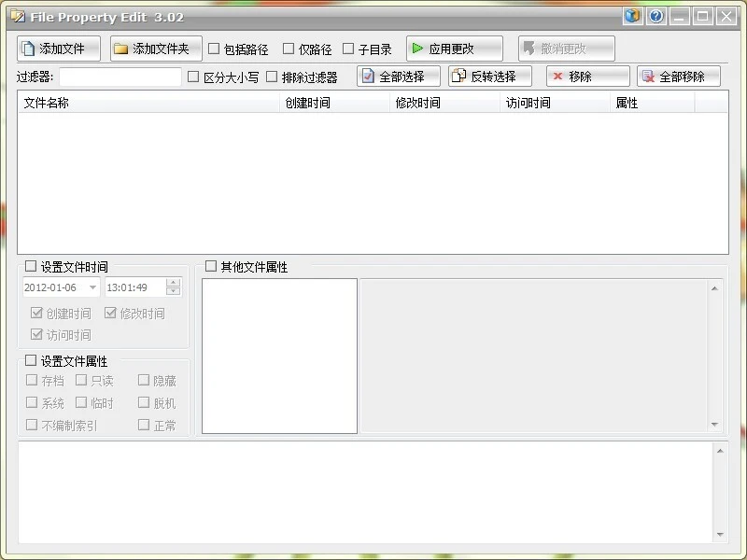Check the 设置文件时间 option
Viewport: 747px width, 560px height.
pos(31,266)
